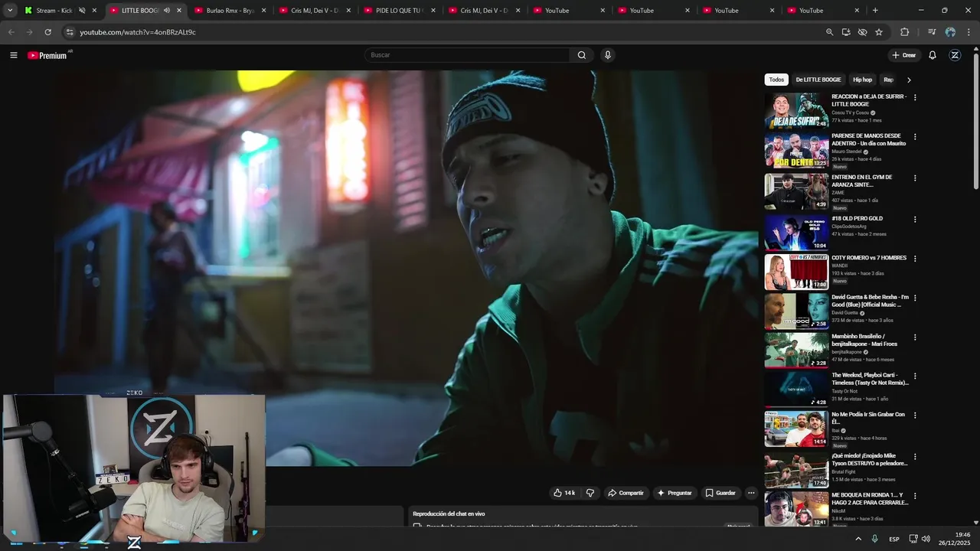
Task: Click the Crear button
Action: pos(904,55)
